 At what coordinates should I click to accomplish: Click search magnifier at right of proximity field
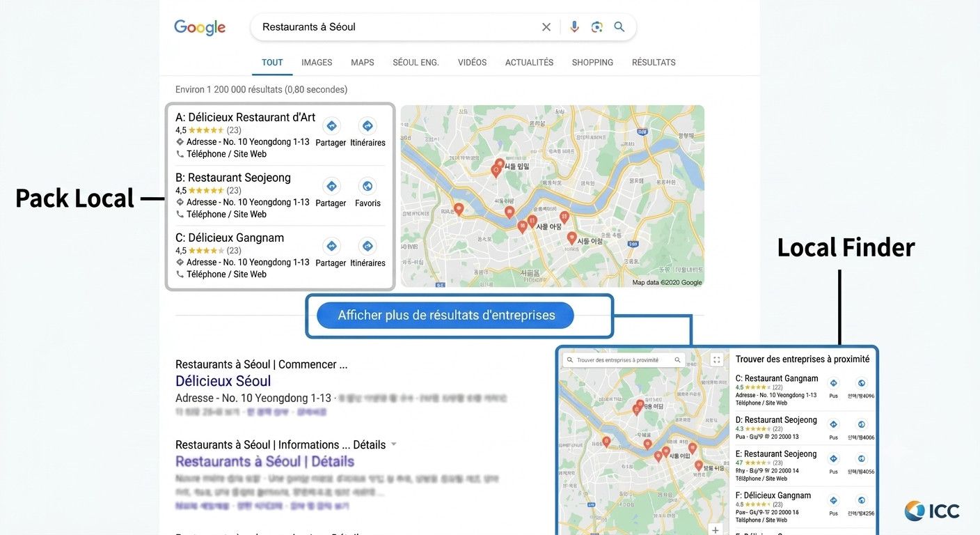(x=677, y=360)
